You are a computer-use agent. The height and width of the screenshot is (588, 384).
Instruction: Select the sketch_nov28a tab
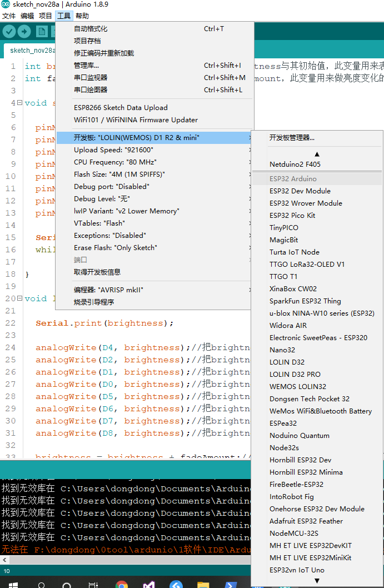click(30, 51)
